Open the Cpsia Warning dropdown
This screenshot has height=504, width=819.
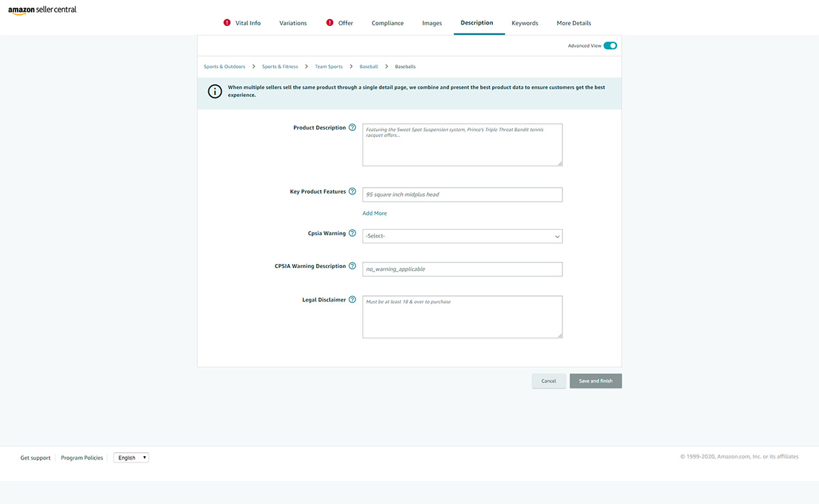coord(462,236)
